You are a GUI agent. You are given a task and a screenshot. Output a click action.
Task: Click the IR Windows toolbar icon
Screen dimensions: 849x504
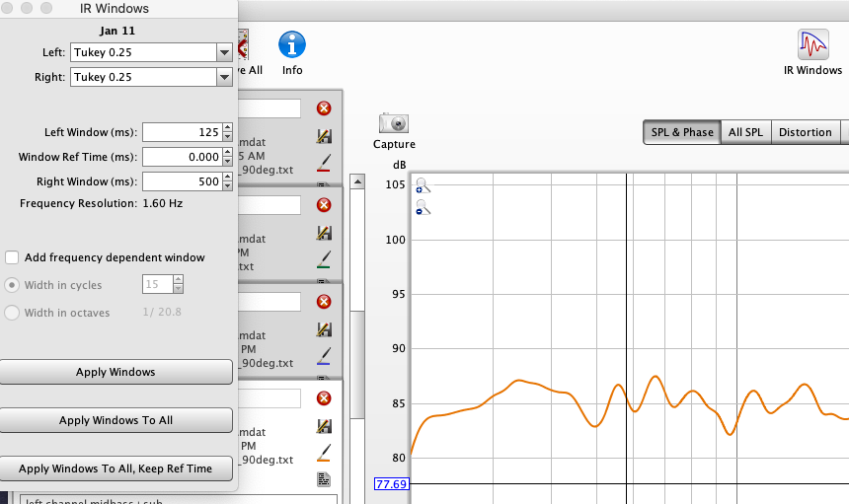pos(812,45)
